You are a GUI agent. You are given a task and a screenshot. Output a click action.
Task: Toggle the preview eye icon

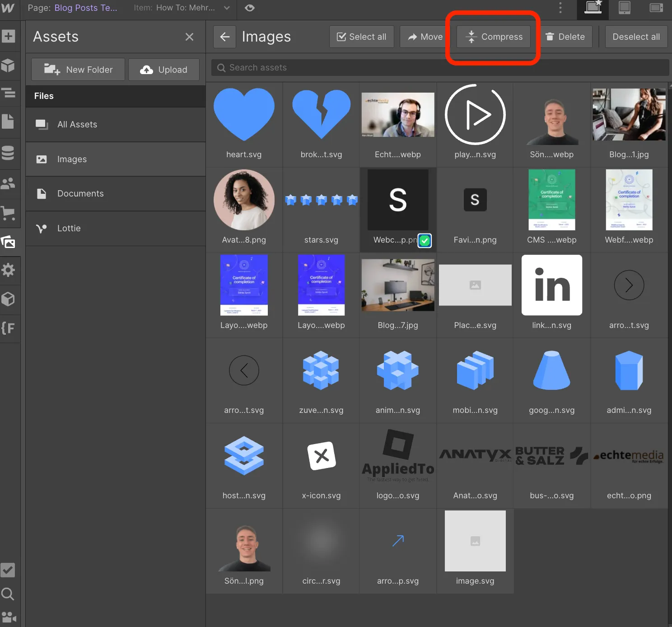(x=249, y=8)
